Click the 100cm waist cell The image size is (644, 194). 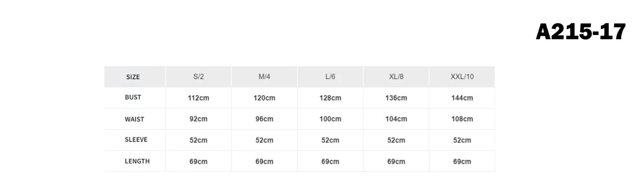[x=330, y=119]
